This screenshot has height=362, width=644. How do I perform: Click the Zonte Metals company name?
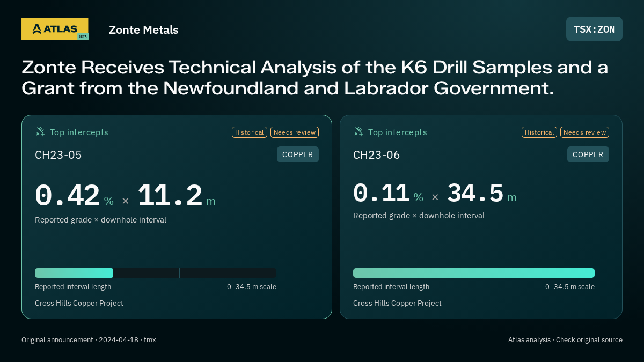pos(144,30)
